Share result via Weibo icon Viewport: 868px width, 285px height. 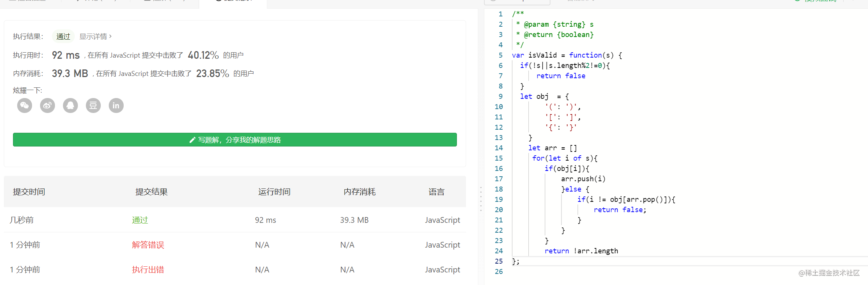coord(47,105)
